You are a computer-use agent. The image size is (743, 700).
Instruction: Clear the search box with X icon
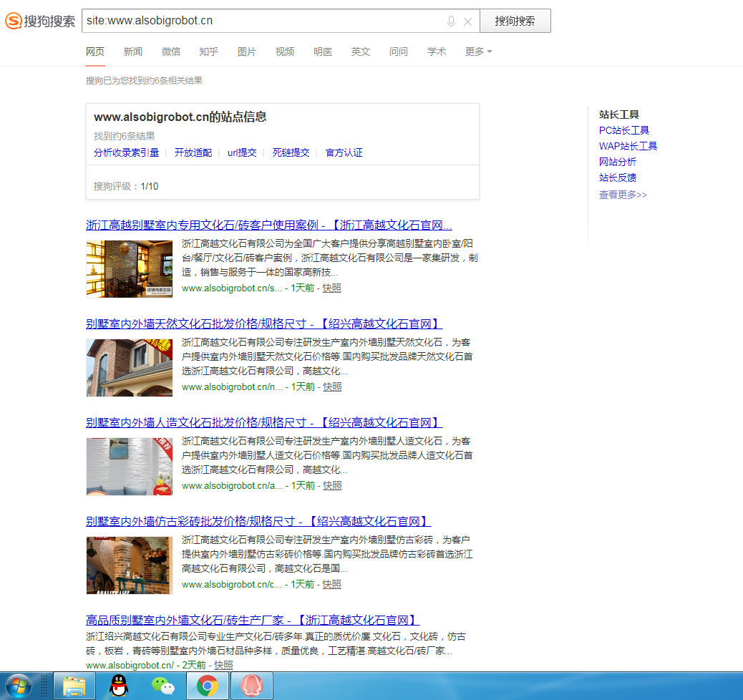pos(467,21)
